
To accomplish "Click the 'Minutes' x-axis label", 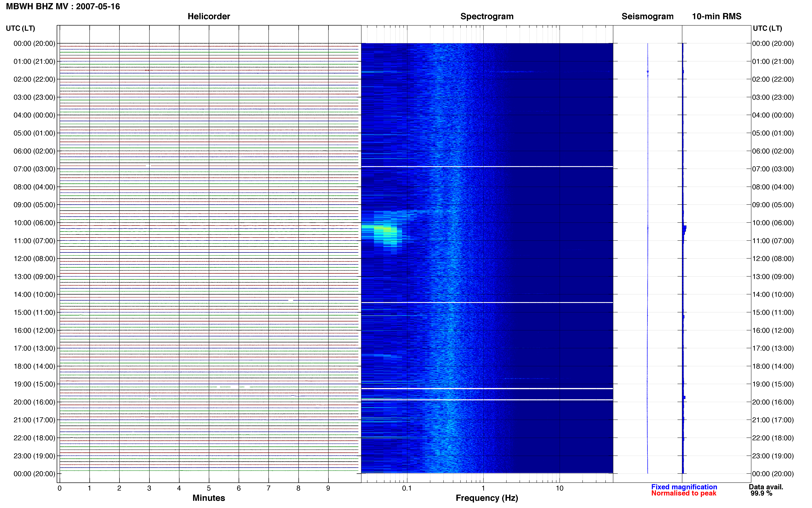I will coord(209,498).
